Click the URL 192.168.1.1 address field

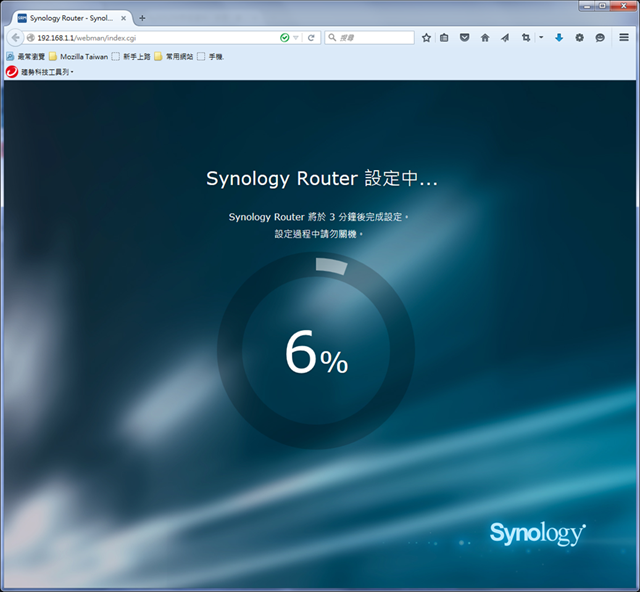click(157, 38)
